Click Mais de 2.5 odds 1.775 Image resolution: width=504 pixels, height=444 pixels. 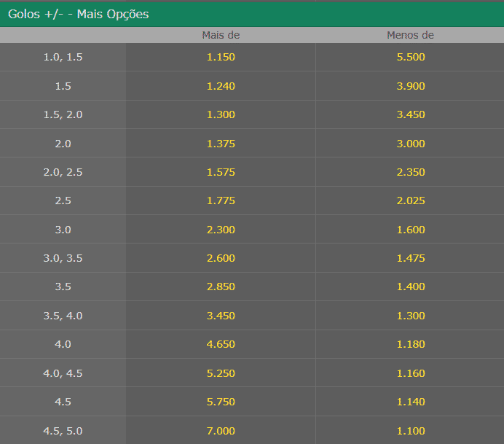221,200
